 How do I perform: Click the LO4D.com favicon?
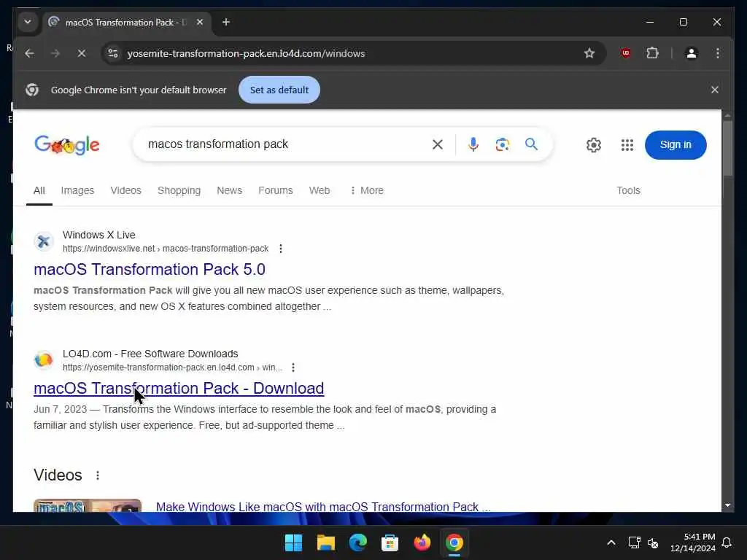43,360
